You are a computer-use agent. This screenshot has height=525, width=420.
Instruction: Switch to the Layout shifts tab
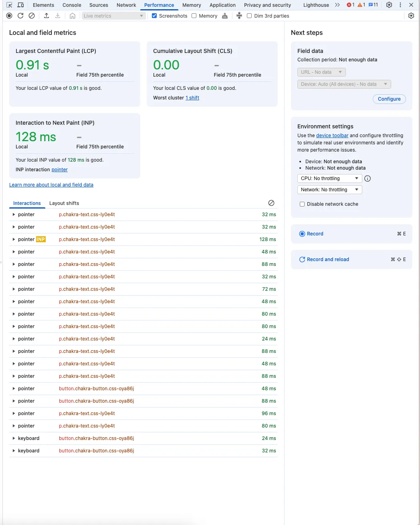(64, 203)
